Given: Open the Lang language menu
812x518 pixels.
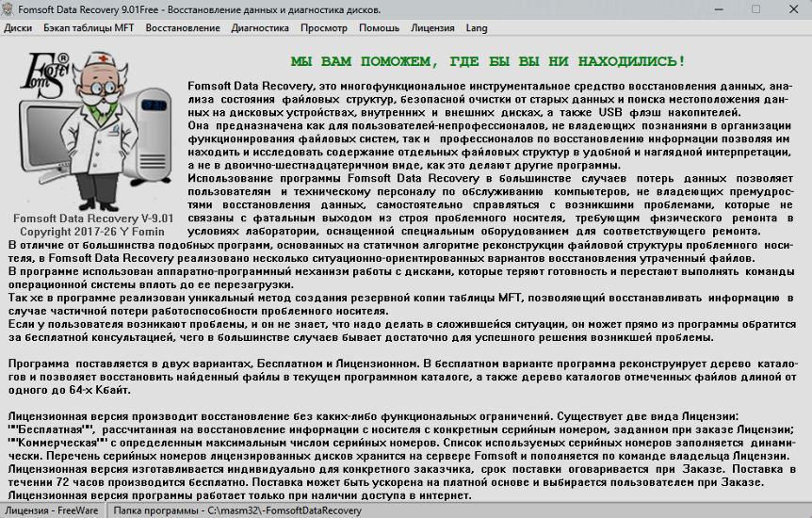Looking at the screenshot, I should click(x=477, y=28).
